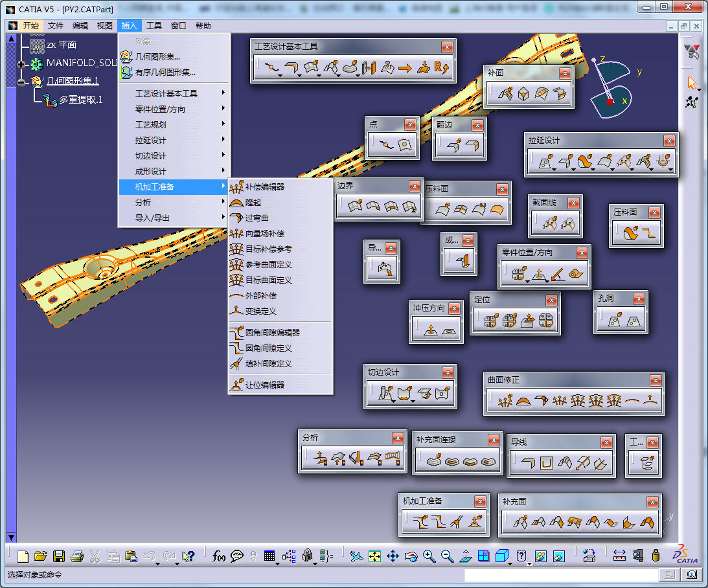Click the second icon in 翻边 toolbar
Viewport: 708px width, 588px height.
point(472,145)
